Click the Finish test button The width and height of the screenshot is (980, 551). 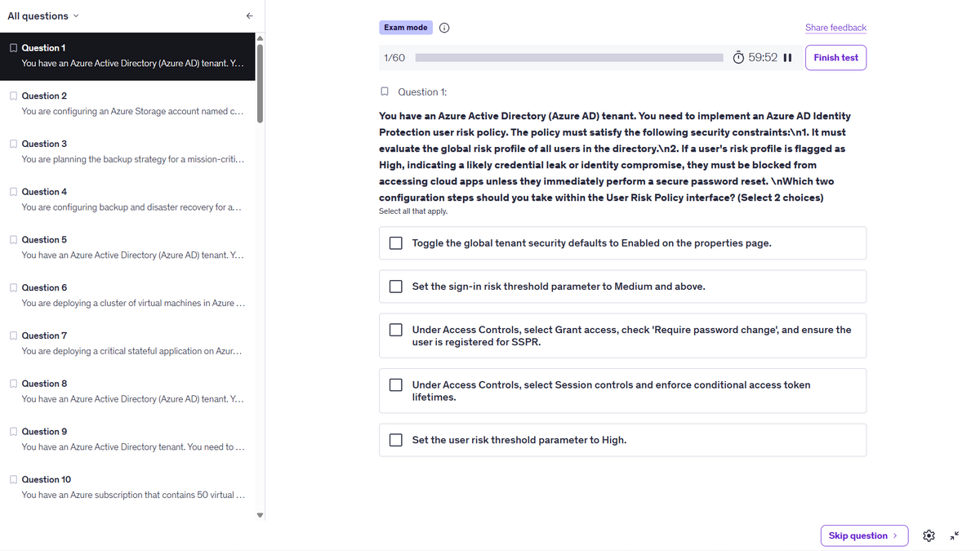point(835,58)
